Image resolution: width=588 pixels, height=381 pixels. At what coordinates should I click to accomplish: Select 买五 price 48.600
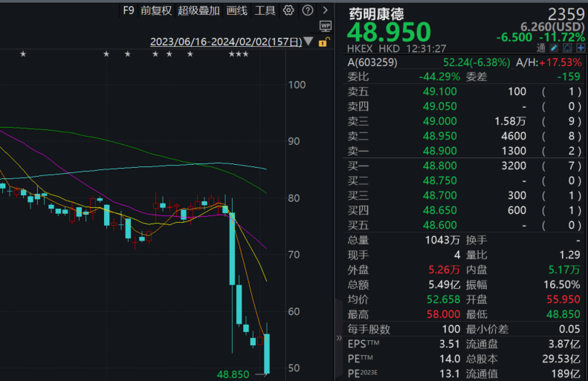click(439, 225)
